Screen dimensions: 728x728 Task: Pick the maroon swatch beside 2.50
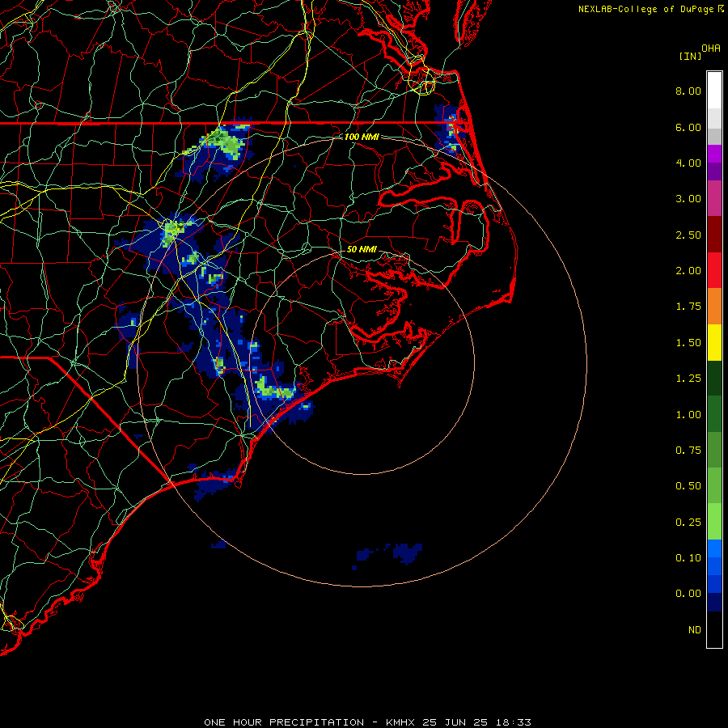click(x=714, y=235)
